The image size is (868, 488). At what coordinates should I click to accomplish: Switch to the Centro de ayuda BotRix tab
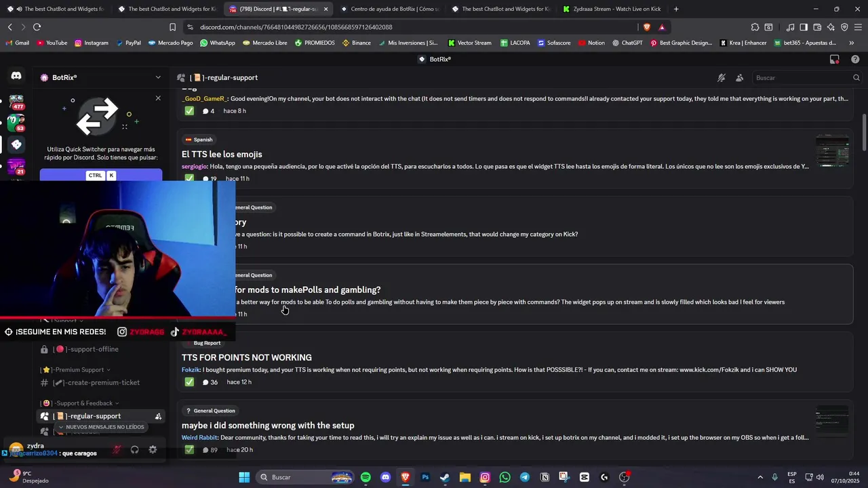pyautogui.click(x=389, y=9)
